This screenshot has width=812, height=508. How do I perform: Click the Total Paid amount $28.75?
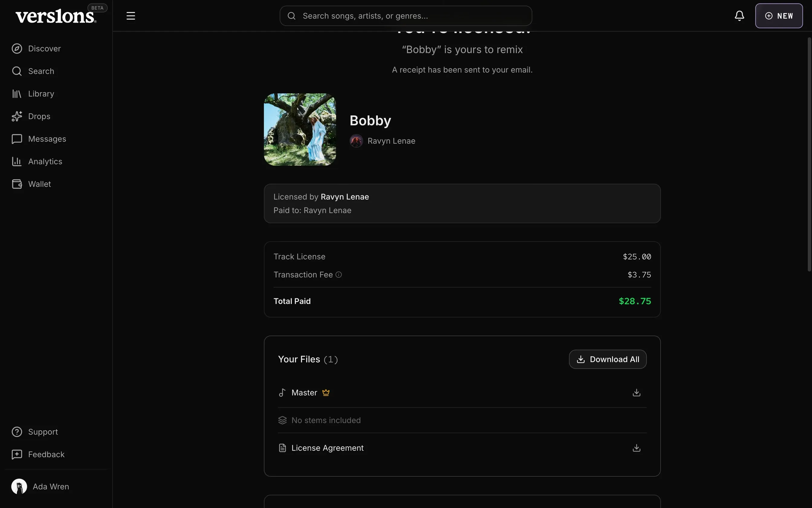pyautogui.click(x=635, y=301)
